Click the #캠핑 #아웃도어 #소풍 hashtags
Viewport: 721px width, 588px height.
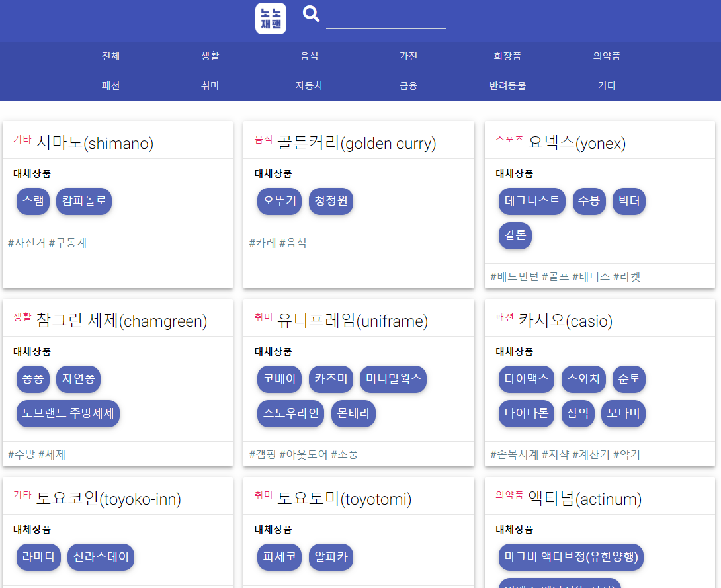[304, 454]
